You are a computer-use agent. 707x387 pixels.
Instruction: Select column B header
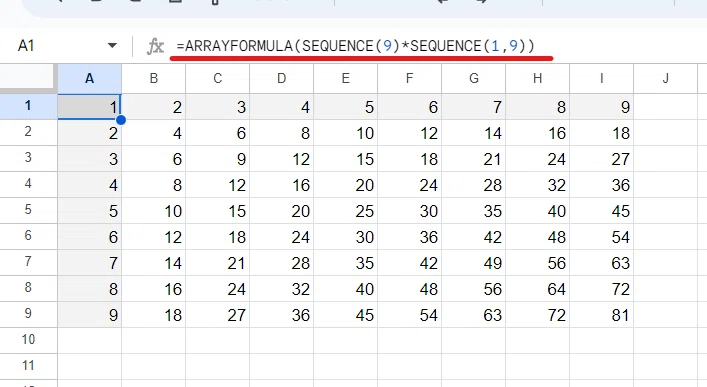[154, 78]
